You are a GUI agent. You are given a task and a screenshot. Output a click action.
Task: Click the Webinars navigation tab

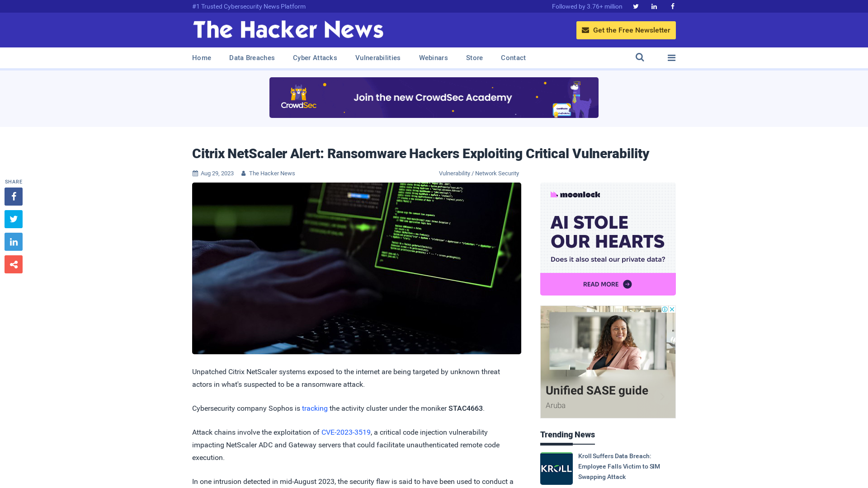tap(434, 58)
